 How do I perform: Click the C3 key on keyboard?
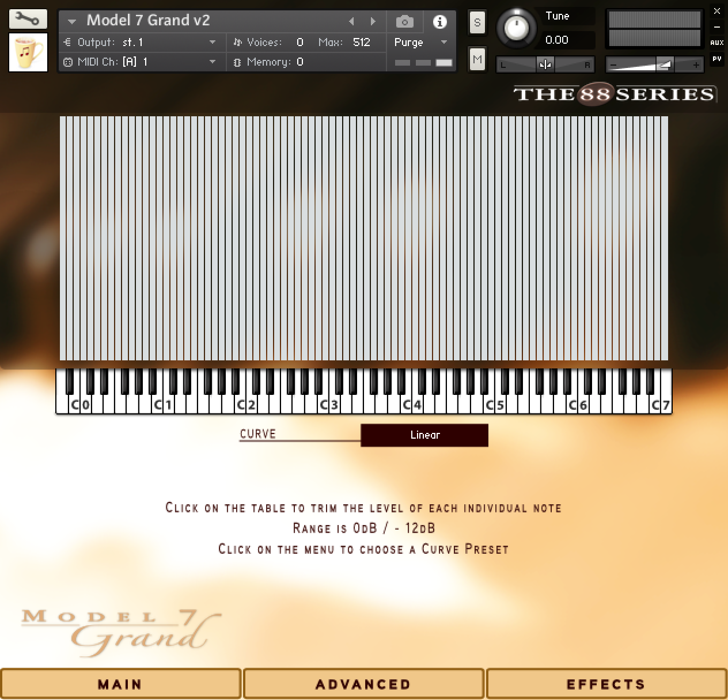tap(324, 405)
